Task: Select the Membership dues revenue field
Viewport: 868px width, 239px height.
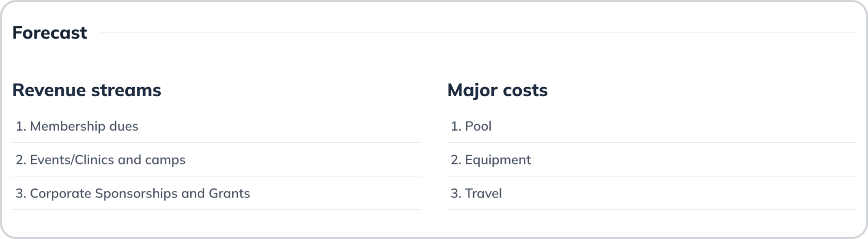Action: coord(216,126)
